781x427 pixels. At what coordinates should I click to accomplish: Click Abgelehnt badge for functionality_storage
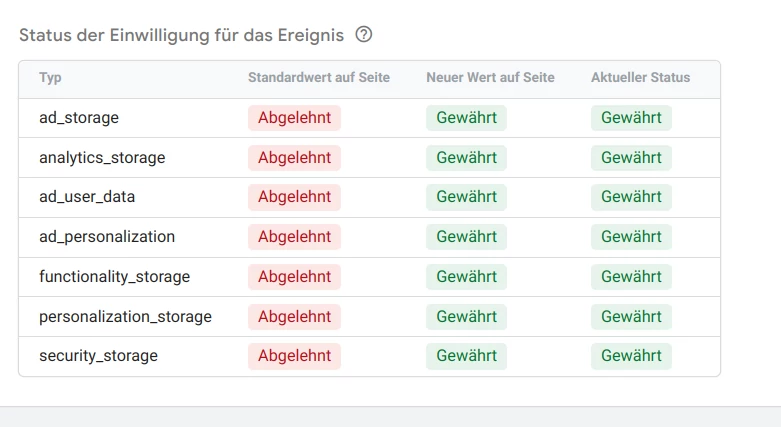(x=294, y=277)
